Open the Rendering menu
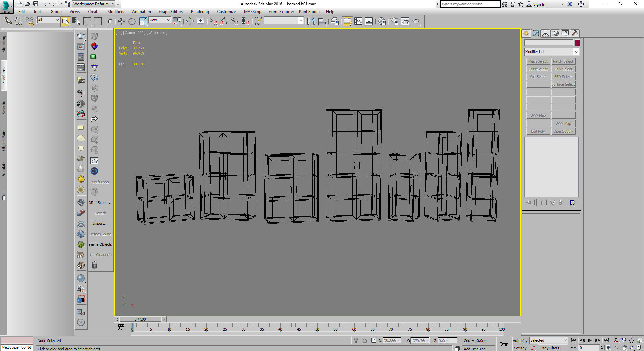644x351 pixels. tap(200, 12)
